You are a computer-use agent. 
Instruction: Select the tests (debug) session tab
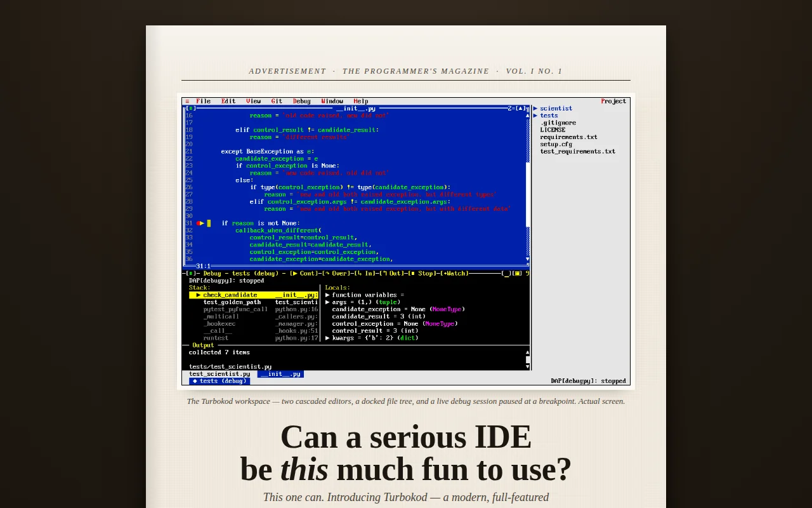pos(219,381)
